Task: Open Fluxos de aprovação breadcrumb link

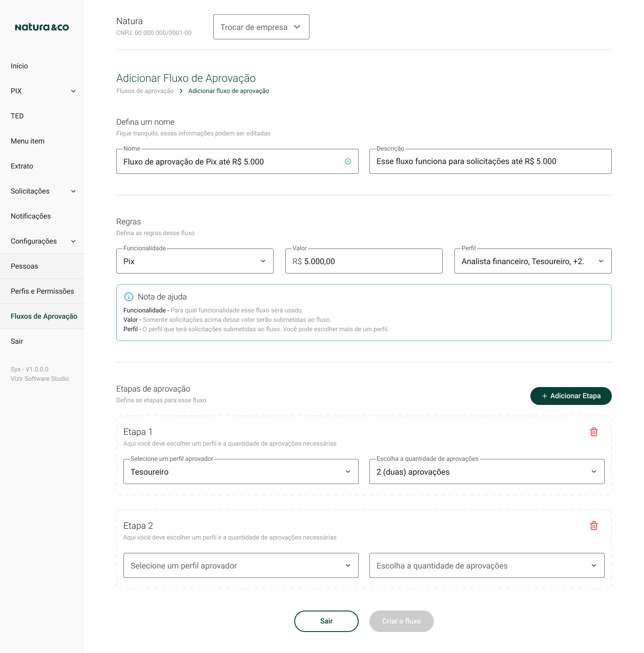Action: click(145, 91)
